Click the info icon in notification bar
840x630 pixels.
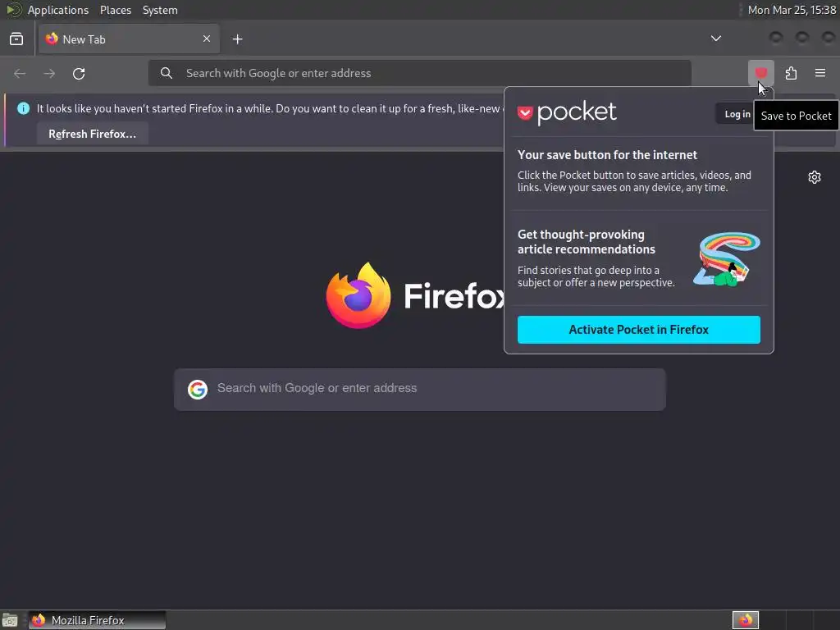click(23, 108)
